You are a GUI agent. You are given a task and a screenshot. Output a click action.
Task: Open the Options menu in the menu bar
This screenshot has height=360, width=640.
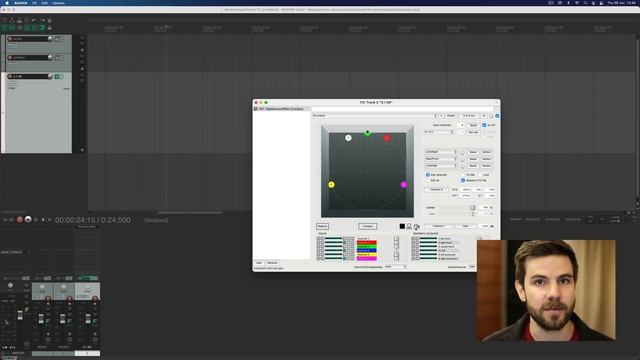[x=58, y=3]
